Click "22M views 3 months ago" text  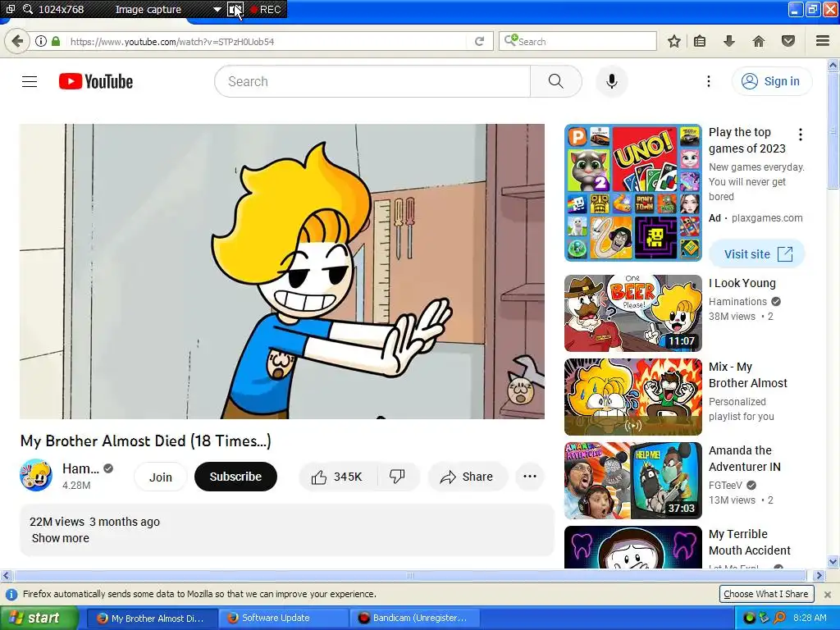point(95,522)
